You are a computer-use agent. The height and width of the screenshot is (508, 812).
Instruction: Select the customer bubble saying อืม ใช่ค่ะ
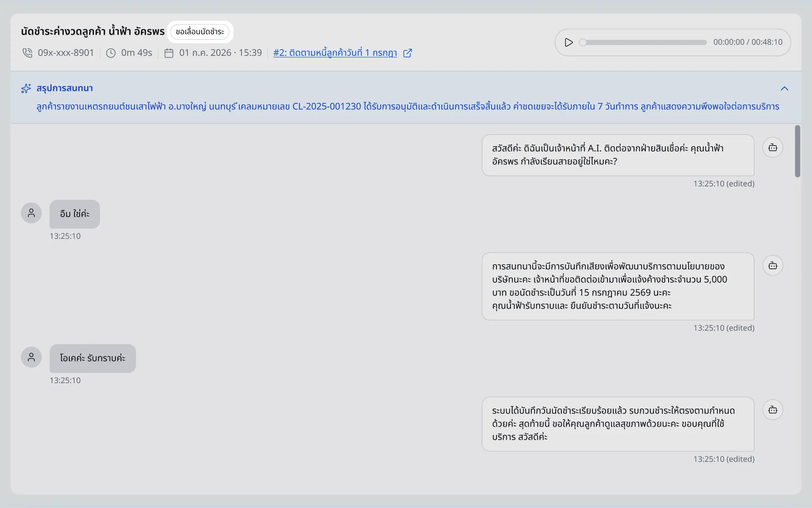click(x=75, y=214)
